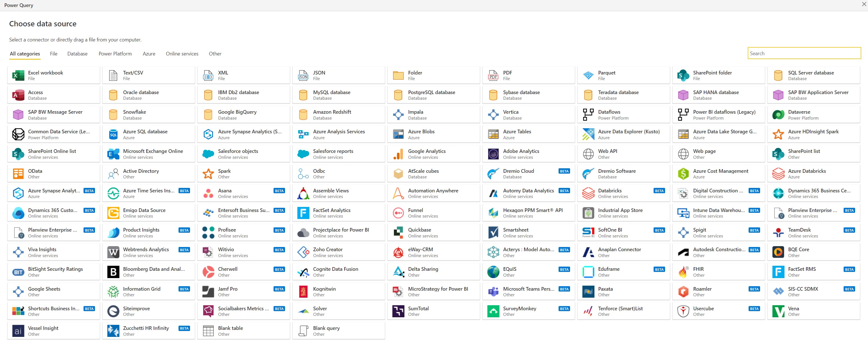Create a Blank table
This screenshot has width=868, height=345.
[243, 330]
